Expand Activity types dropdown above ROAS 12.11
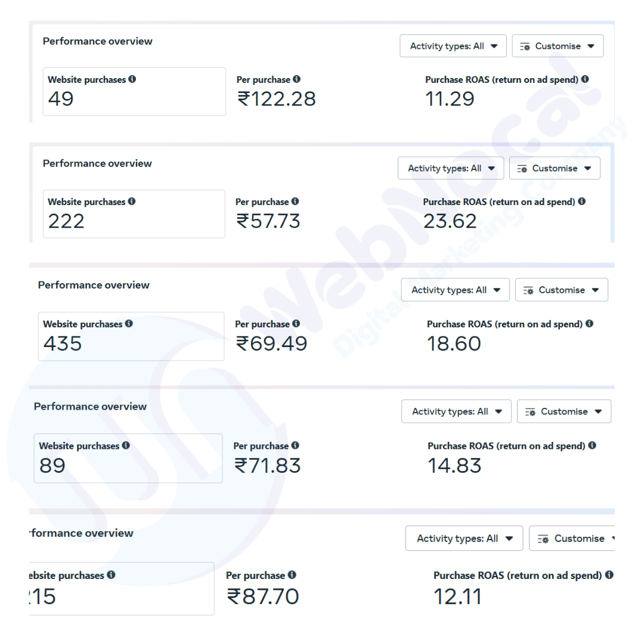Screen dimensions: 644x644 (464, 538)
